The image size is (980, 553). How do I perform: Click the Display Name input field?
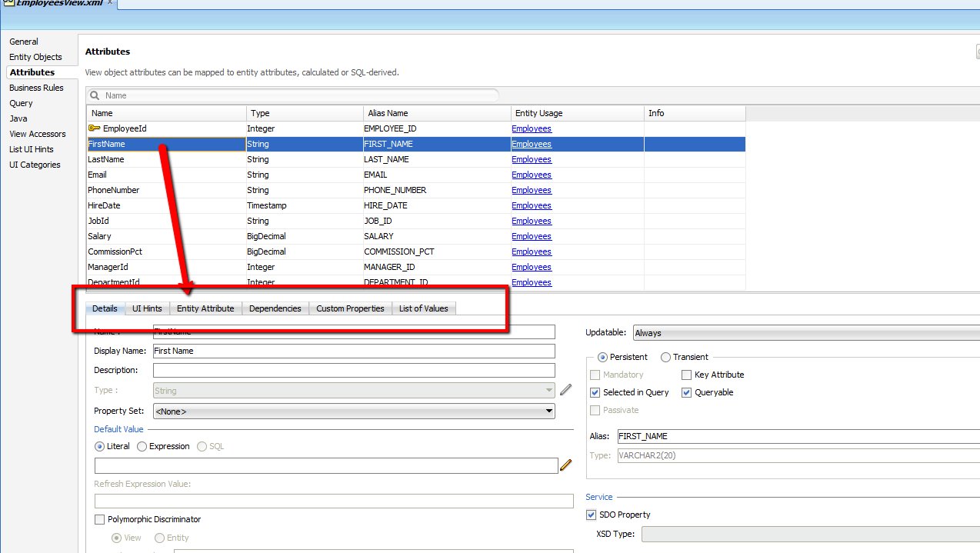(353, 351)
